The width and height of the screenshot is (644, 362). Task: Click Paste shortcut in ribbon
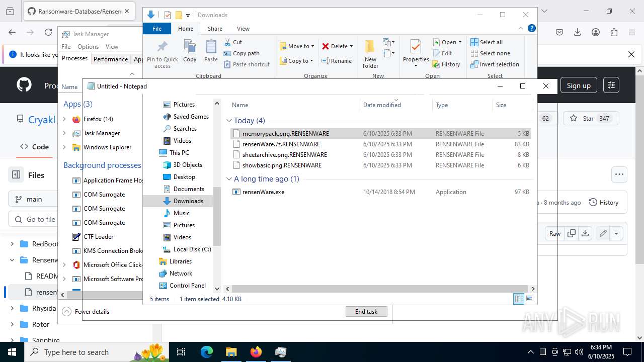coord(247,64)
